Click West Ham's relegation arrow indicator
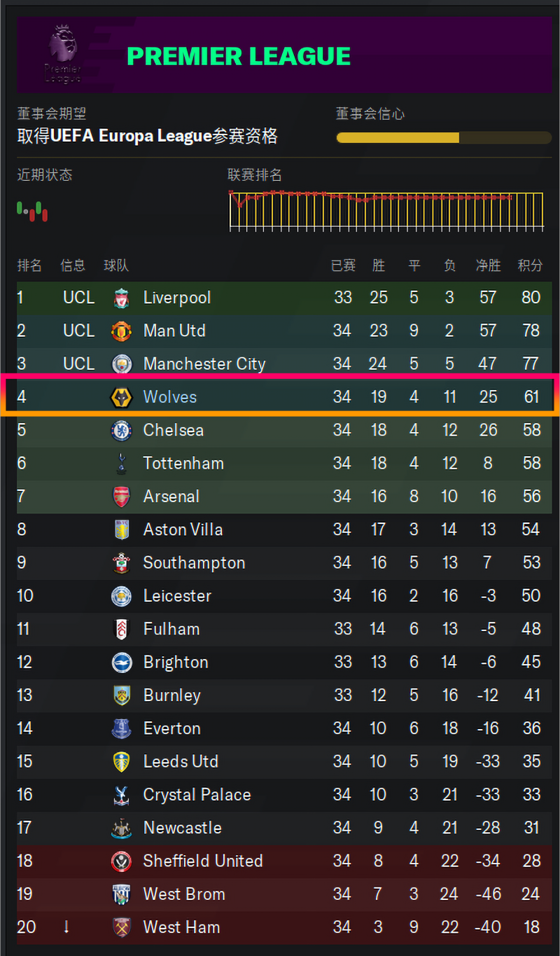560x956 pixels. click(66, 927)
